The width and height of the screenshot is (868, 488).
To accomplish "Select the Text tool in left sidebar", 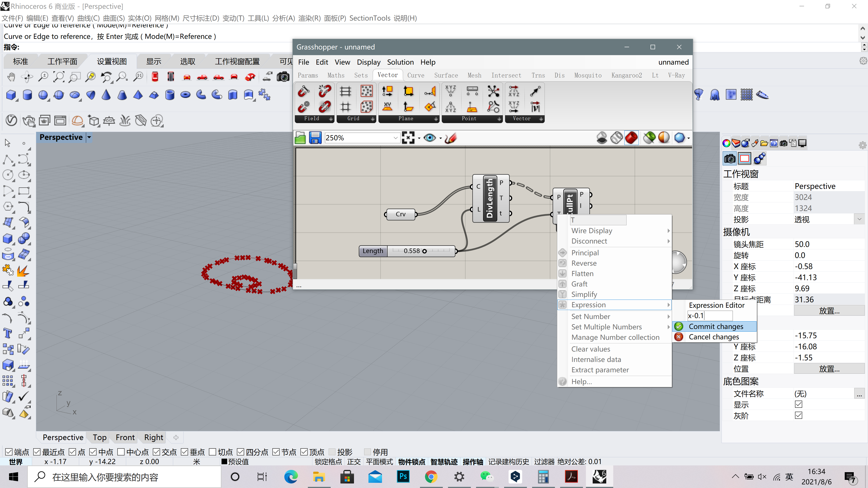I will tap(8, 333).
